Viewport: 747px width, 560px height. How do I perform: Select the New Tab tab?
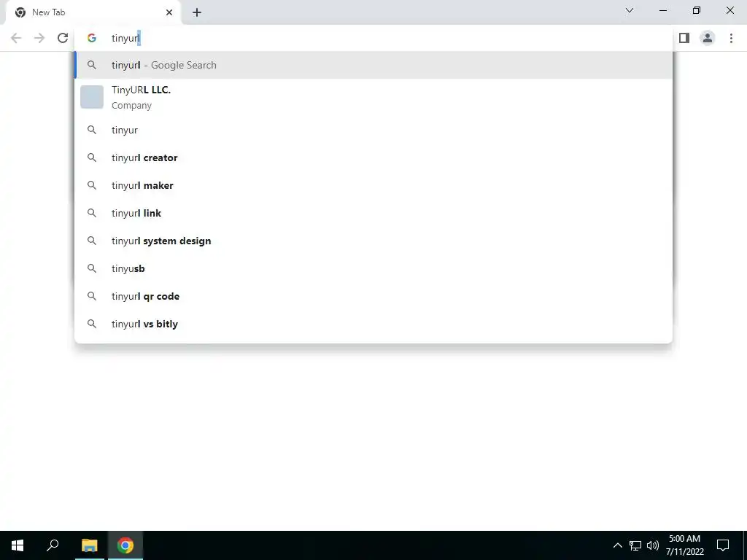tap(93, 13)
